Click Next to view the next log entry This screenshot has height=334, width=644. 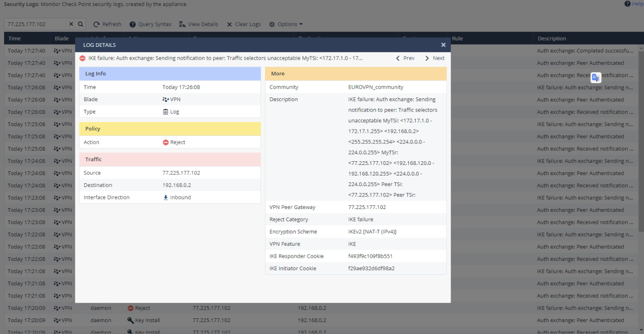(x=435, y=58)
